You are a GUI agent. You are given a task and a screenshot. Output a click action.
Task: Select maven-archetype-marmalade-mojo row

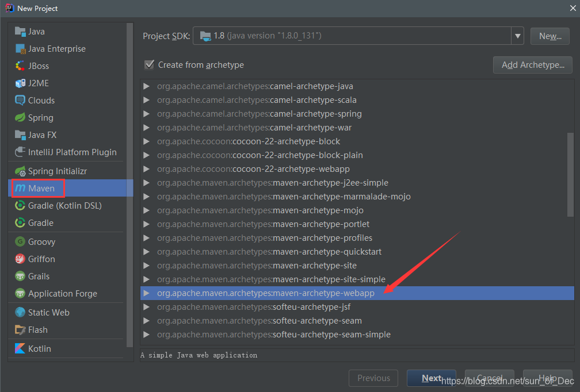(357, 197)
